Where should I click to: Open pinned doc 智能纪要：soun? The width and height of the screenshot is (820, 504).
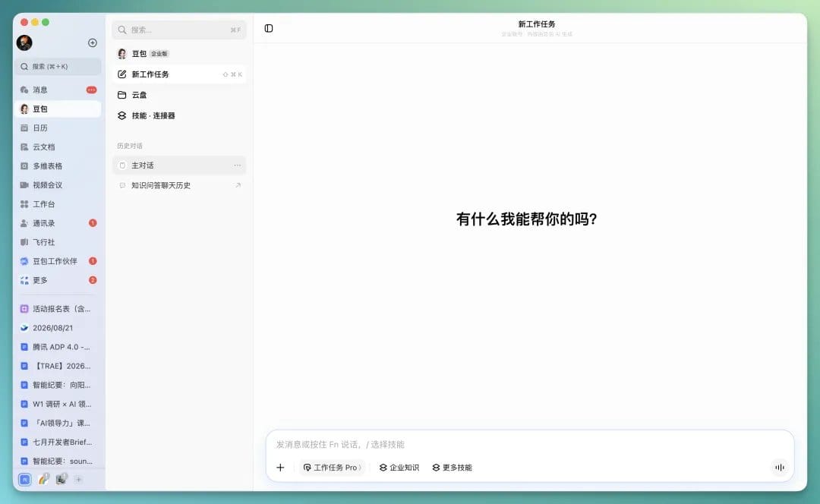58,461
